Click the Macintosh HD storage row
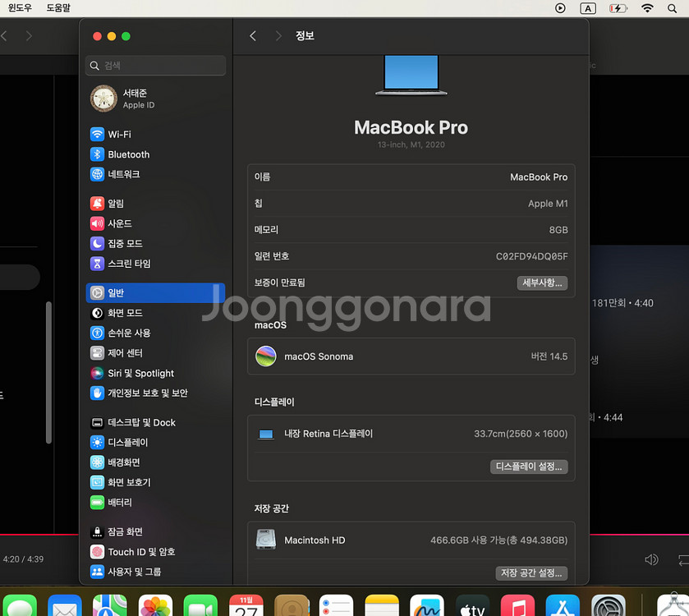 click(411, 540)
